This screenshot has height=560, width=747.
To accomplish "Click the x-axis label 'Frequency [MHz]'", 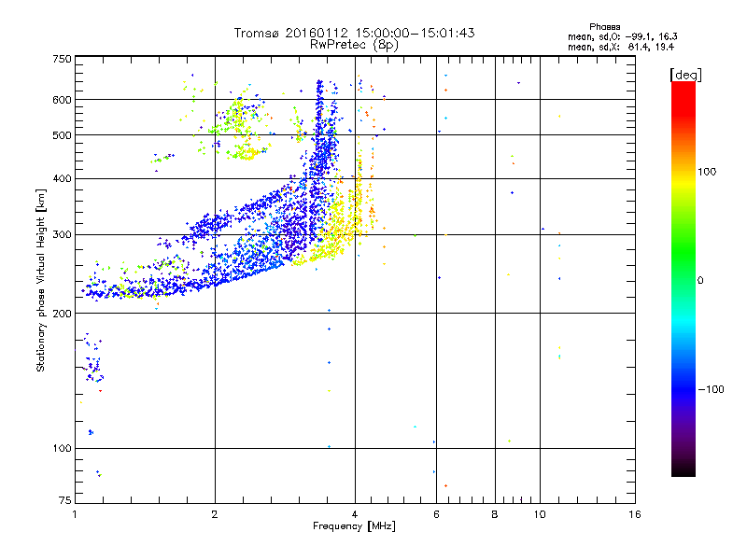I will pos(354,526).
